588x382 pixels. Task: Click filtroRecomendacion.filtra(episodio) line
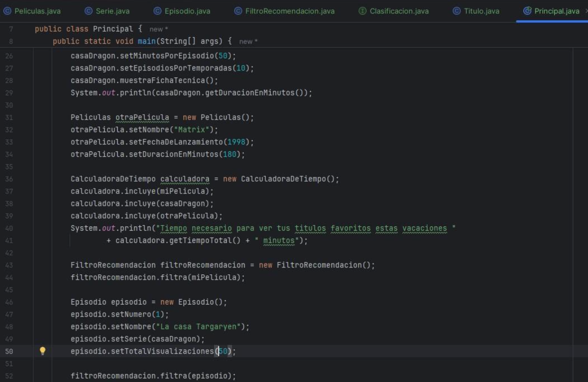[153, 376]
